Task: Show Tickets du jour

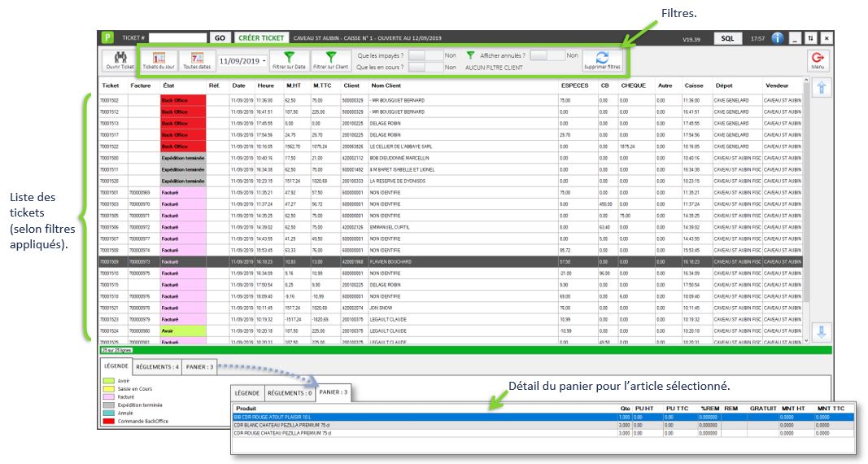Action: 159,59
